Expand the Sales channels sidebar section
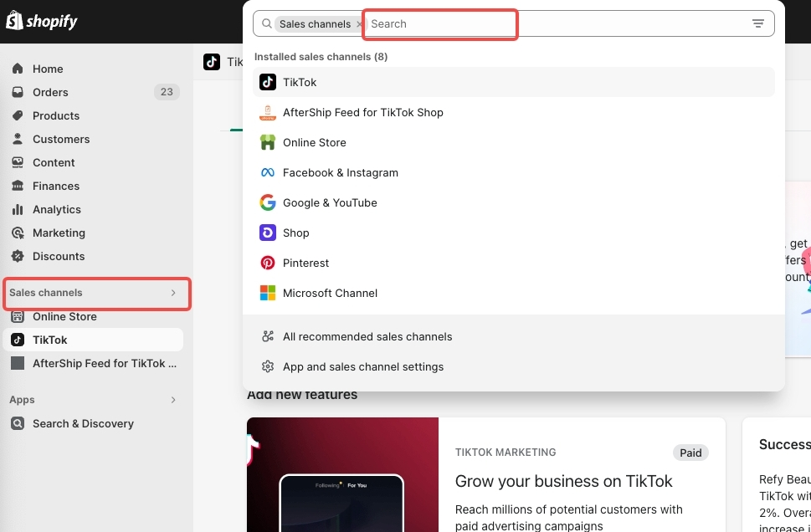The width and height of the screenshot is (811, 532). point(173,293)
